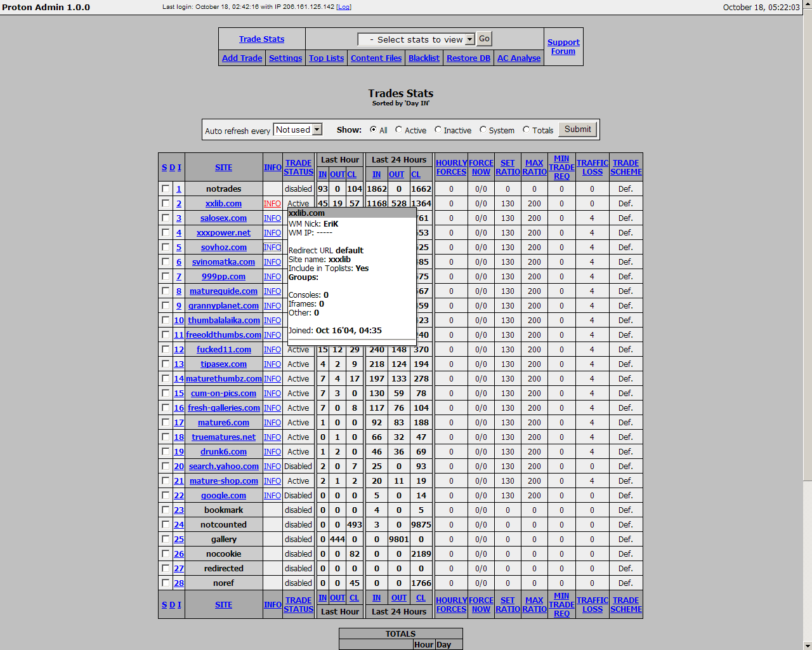Click the Go button
Image resolution: width=812 pixels, height=650 pixels.
coord(484,39)
